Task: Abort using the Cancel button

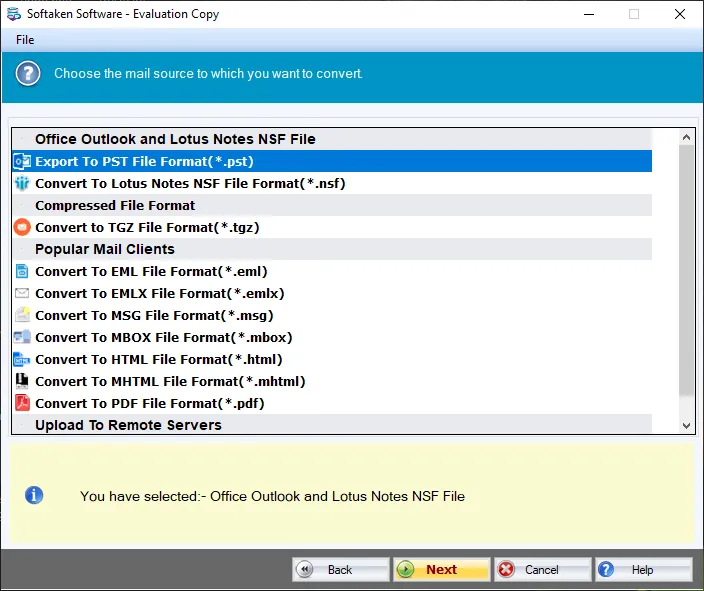Action: tap(542, 569)
